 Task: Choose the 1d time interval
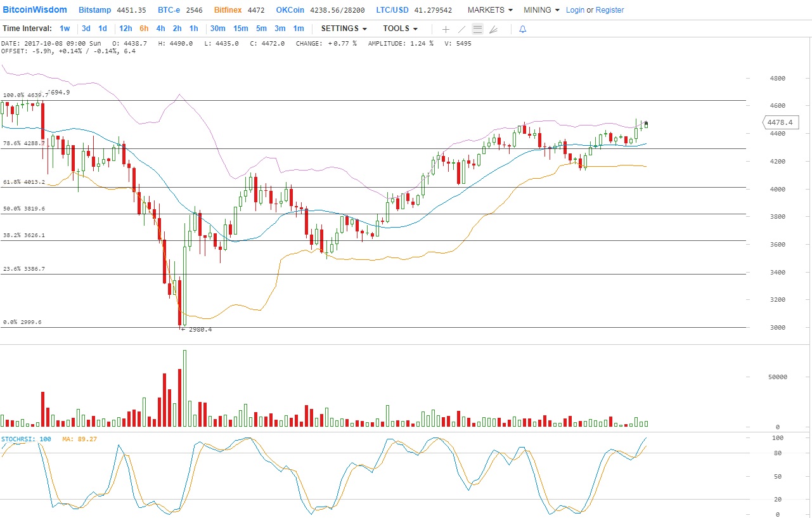point(103,29)
